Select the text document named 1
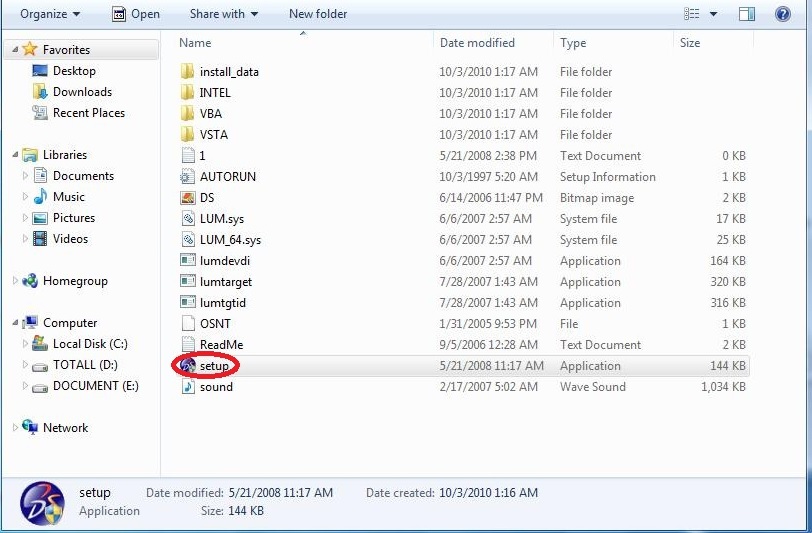This screenshot has height=533, width=812. point(202,155)
